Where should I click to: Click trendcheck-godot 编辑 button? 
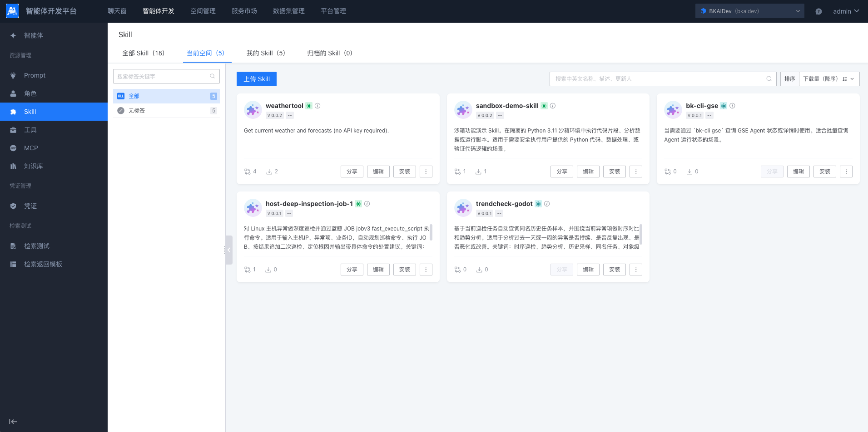point(588,270)
